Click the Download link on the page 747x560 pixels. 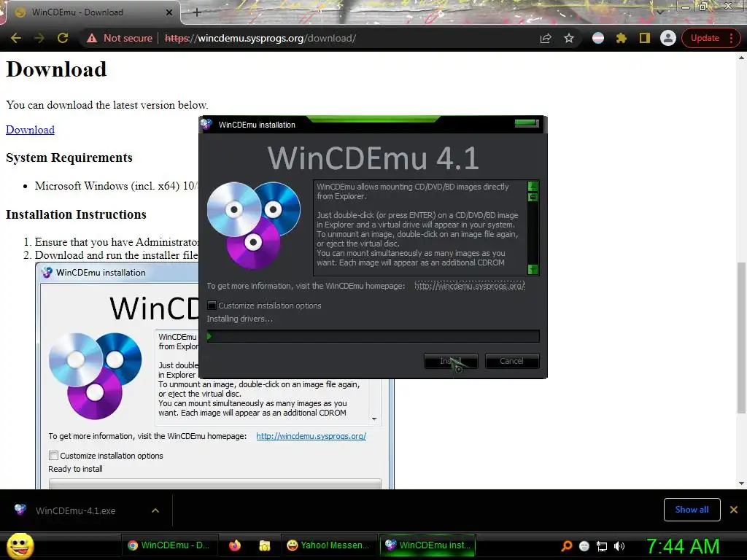point(30,130)
